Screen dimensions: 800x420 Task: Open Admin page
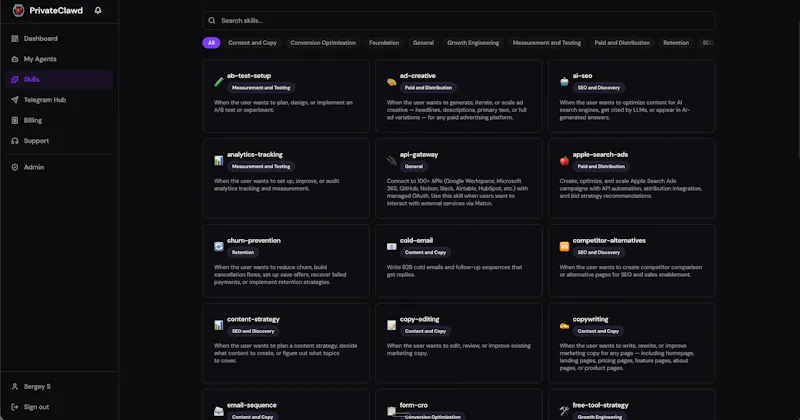(x=59, y=167)
